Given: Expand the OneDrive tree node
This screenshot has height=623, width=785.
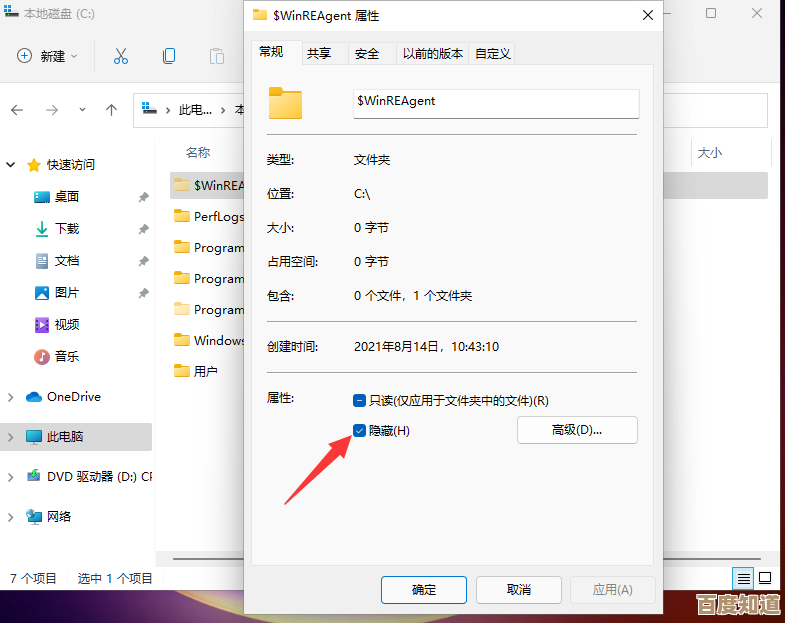Looking at the screenshot, I should tap(11, 397).
